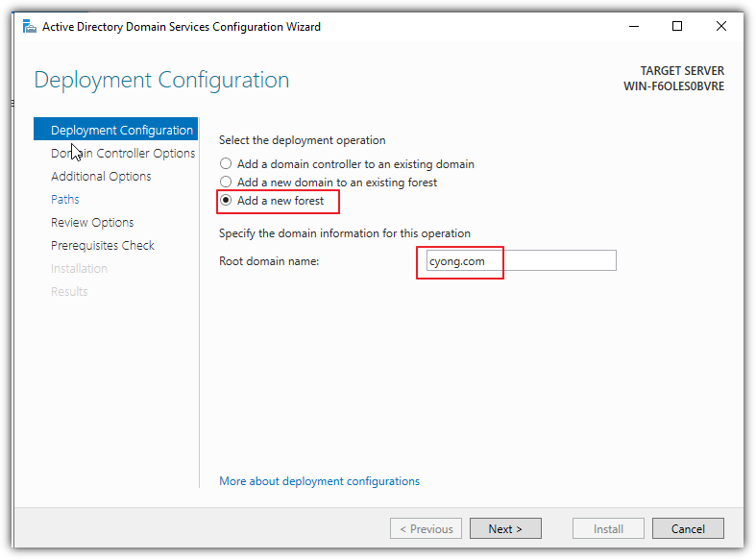Click the Root domain name input field
The image size is (756, 560).
click(522, 260)
